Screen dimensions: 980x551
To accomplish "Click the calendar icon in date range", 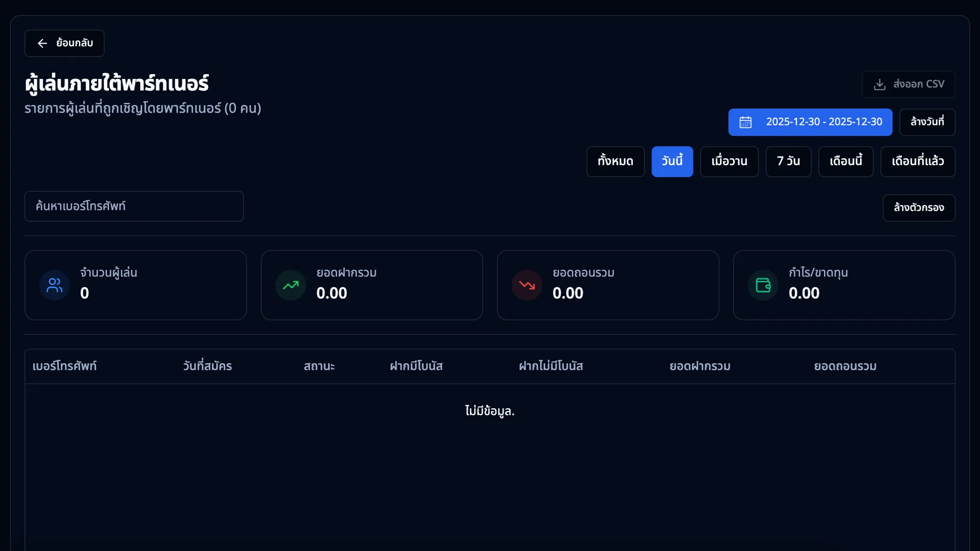I will click(x=746, y=122).
